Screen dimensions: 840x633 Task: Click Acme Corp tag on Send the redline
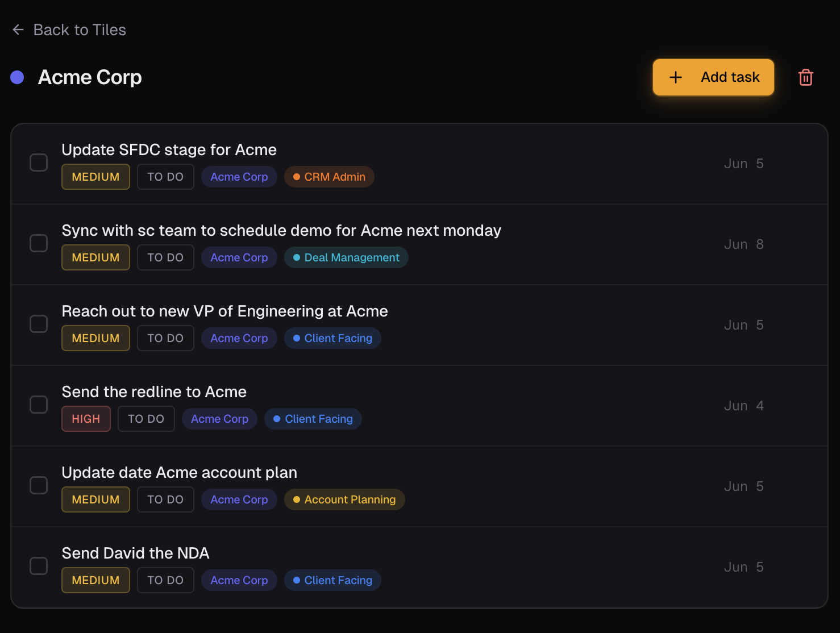coord(219,419)
